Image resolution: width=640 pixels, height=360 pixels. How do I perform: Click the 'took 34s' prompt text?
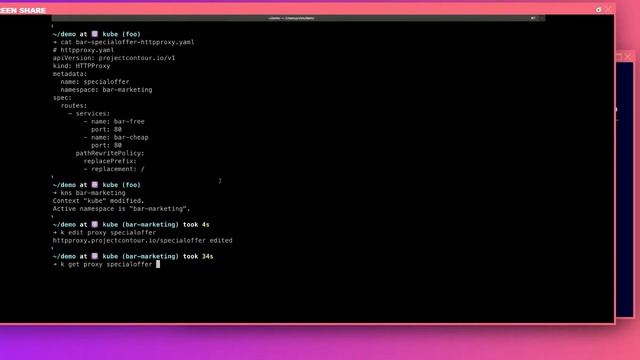tap(198, 256)
